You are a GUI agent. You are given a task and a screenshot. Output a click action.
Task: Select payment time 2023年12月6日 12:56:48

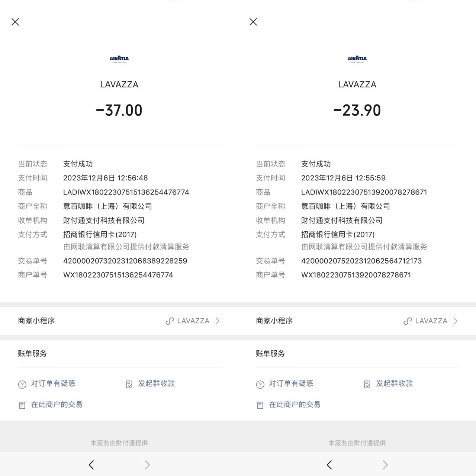(x=106, y=178)
